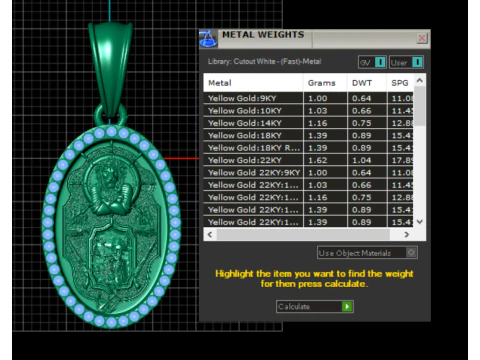This screenshot has width=480, height=360.
Task: Click the Metal Weights scale icon
Action: click(208, 39)
